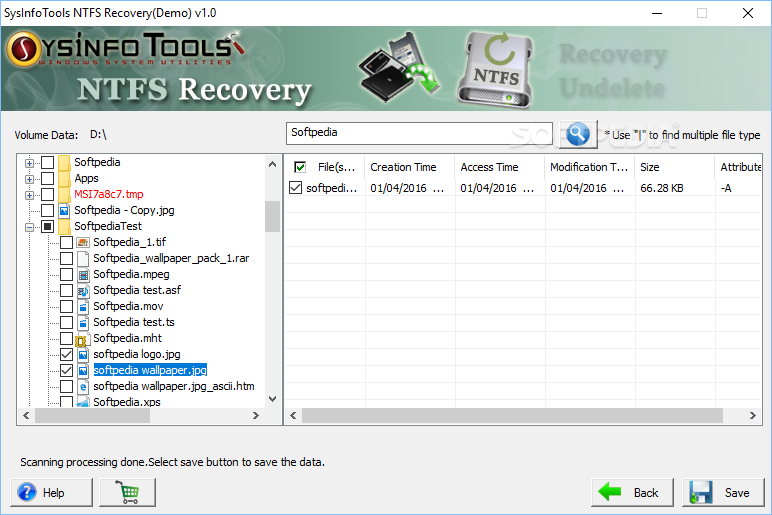
Task: Click the Apps folder icon
Action: (x=64, y=178)
